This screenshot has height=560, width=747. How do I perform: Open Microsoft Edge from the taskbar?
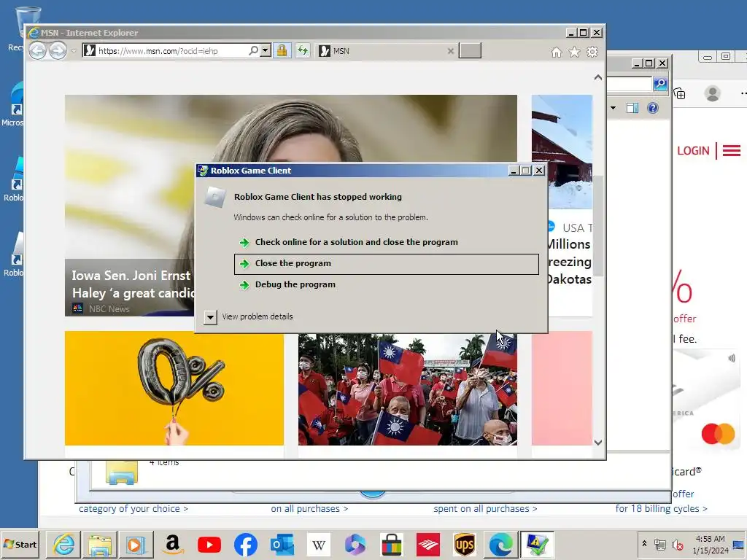(x=500, y=544)
